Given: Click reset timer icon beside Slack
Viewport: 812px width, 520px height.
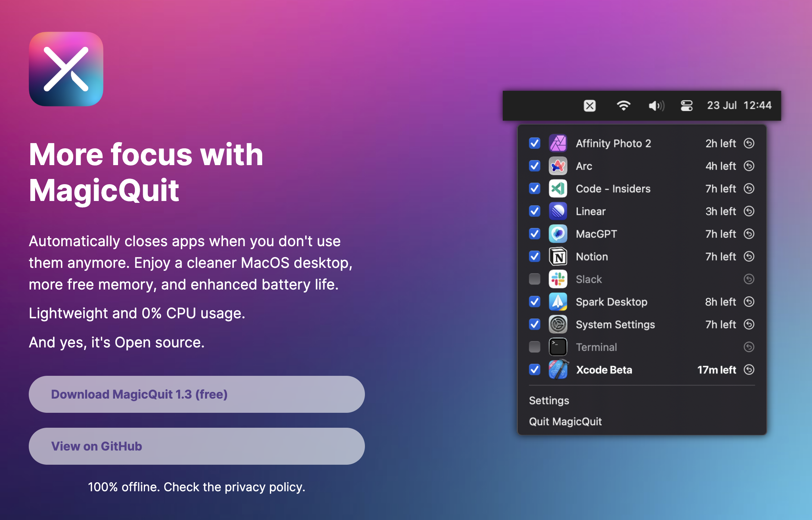Looking at the screenshot, I should tap(749, 279).
